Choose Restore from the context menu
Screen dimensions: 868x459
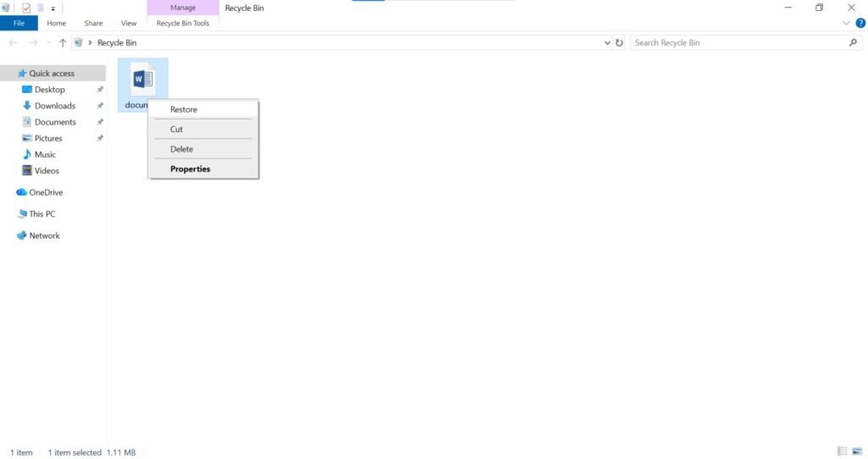point(183,109)
